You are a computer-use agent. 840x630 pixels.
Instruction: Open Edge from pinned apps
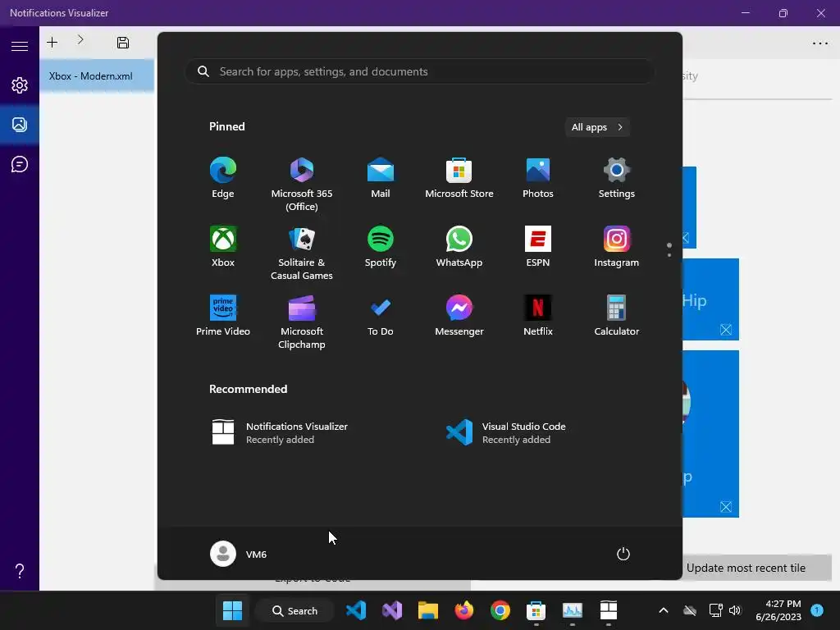[x=223, y=178]
